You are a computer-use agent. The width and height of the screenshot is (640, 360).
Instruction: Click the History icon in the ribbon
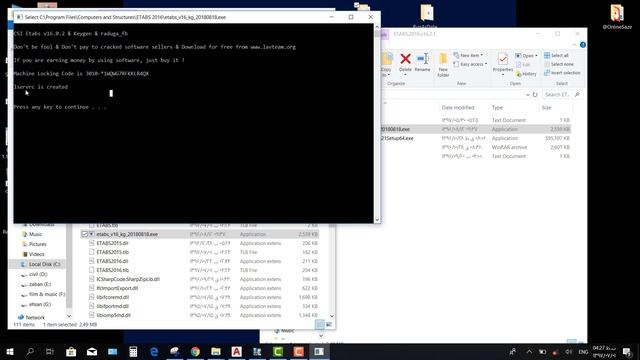527,74
